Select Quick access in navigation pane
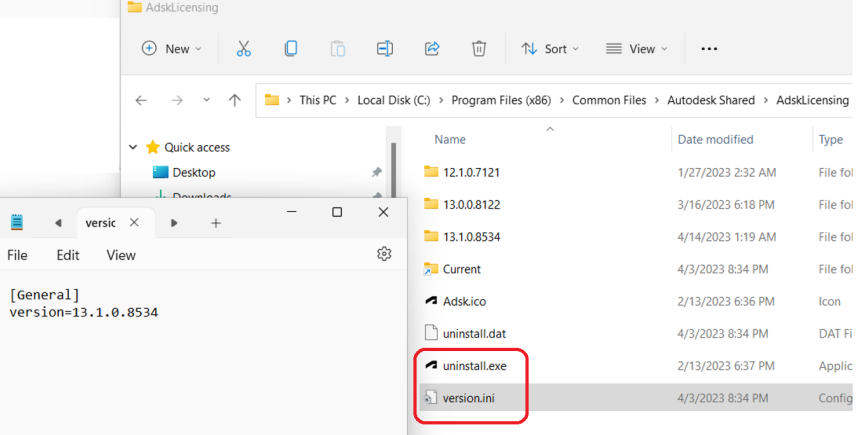This screenshot has height=435, width=859. [x=197, y=147]
